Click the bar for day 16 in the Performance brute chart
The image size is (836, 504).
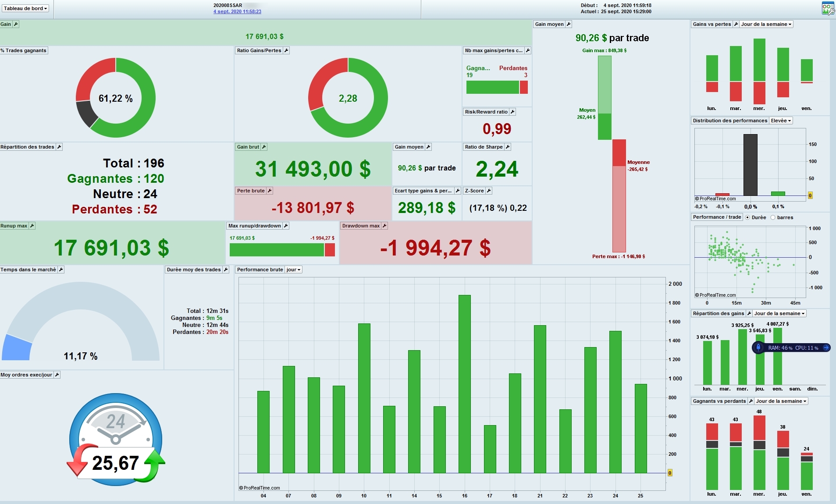click(465, 384)
